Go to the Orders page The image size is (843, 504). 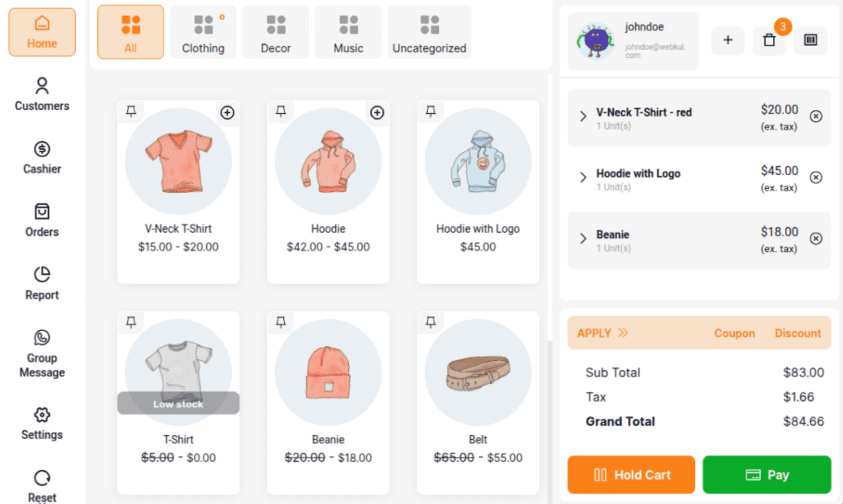(x=42, y=220)
